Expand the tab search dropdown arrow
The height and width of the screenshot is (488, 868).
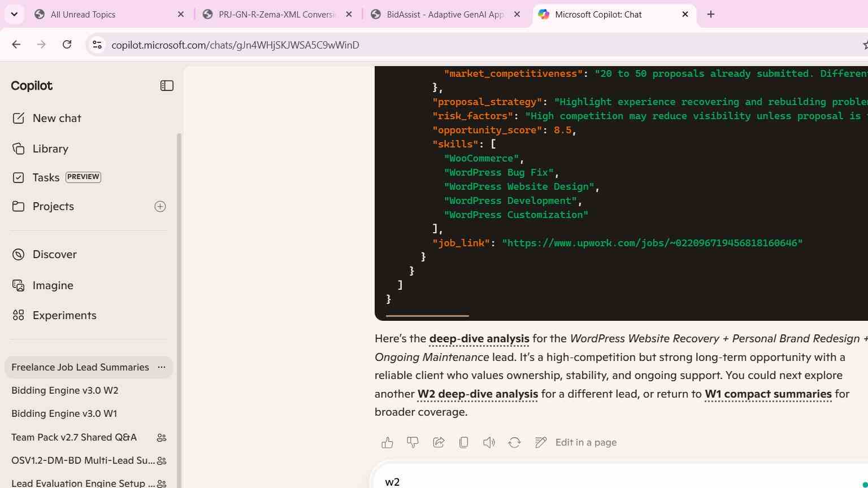(x=14, y=14)
